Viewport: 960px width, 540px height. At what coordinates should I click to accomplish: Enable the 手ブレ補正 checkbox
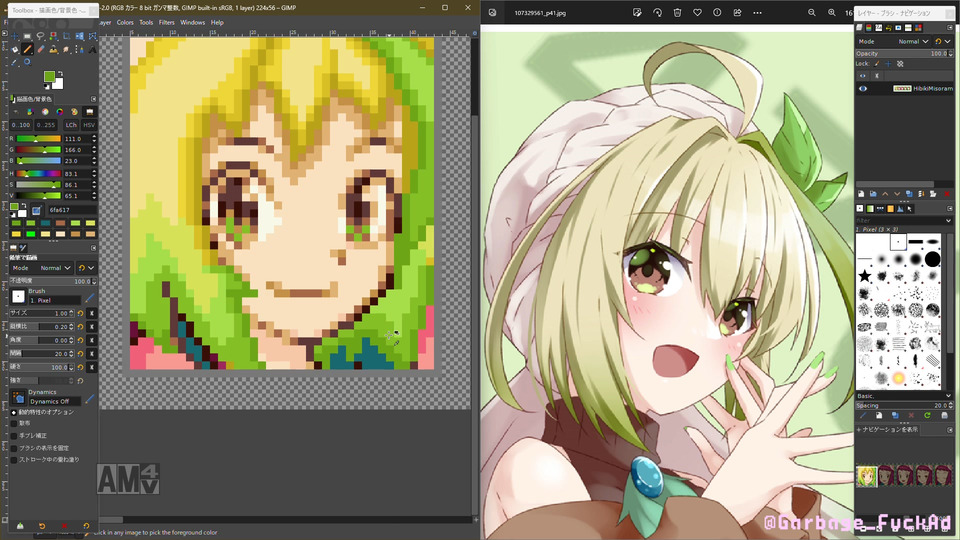tap(14, 435)
